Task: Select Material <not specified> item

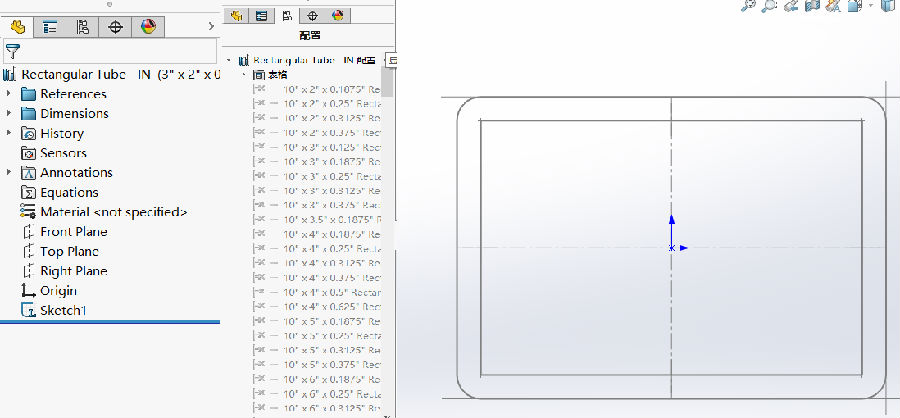Action: [x=104, y=212]
